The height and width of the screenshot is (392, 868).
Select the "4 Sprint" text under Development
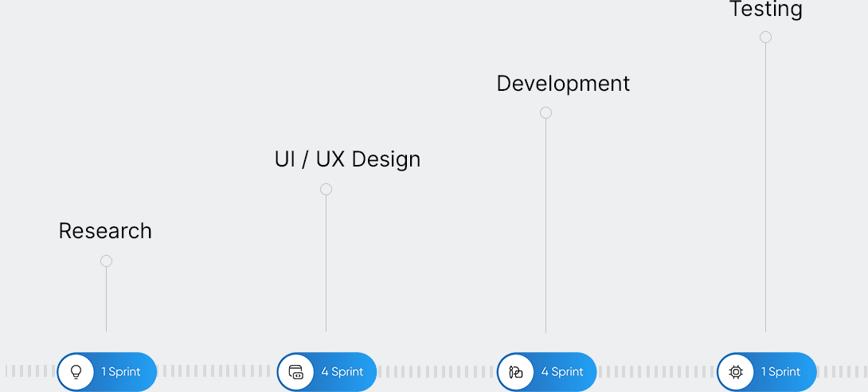(562, 372)
